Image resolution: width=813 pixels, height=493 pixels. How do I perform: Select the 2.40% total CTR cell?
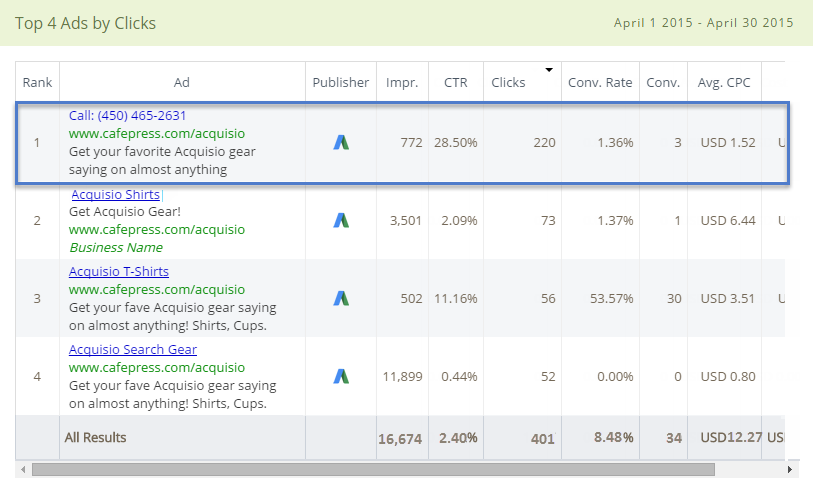click(x=458, y=438)
